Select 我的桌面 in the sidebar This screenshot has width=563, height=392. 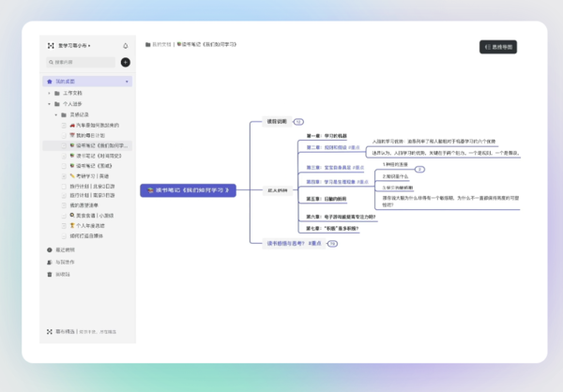click(66, 82)
